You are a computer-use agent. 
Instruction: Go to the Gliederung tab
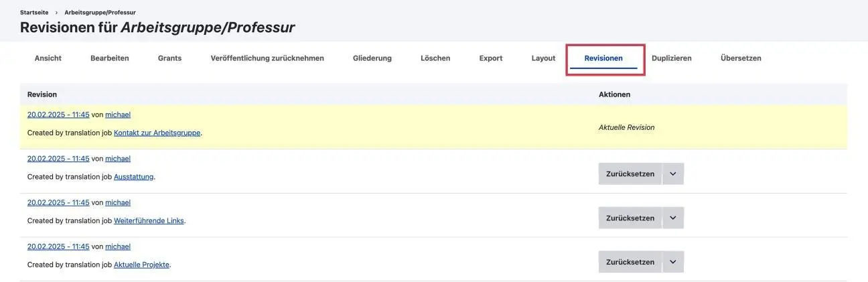[372, 58]
